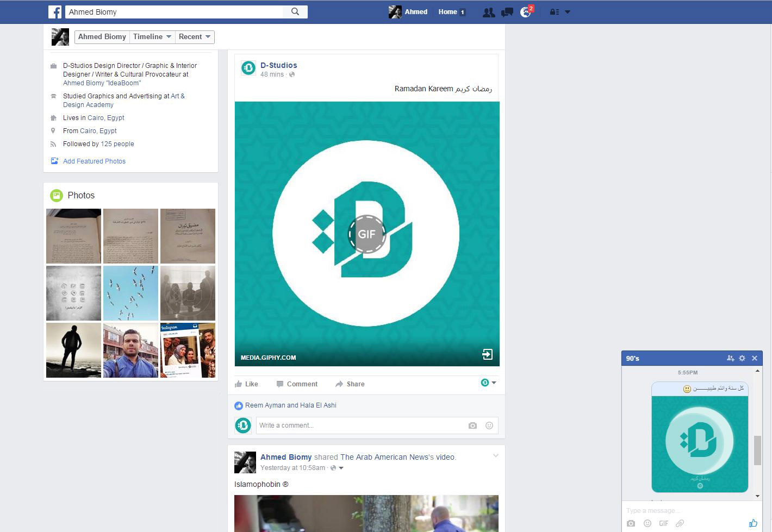Click the Ahmed Biomy button in the header
This screenshot has width=772, height=532.
102,37
